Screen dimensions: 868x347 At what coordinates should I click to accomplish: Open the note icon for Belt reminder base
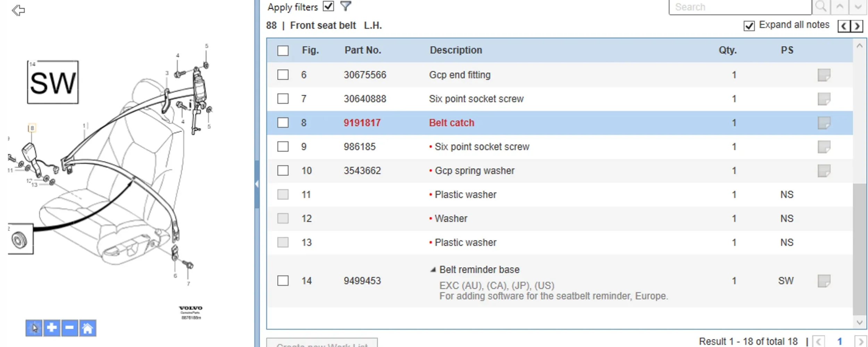(x=824, y=281)
